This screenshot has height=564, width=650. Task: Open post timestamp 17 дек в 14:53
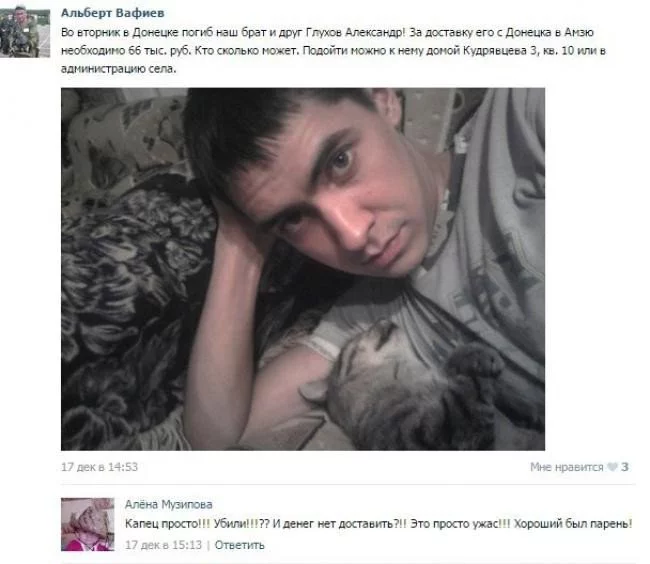click(x=99, y=467)
